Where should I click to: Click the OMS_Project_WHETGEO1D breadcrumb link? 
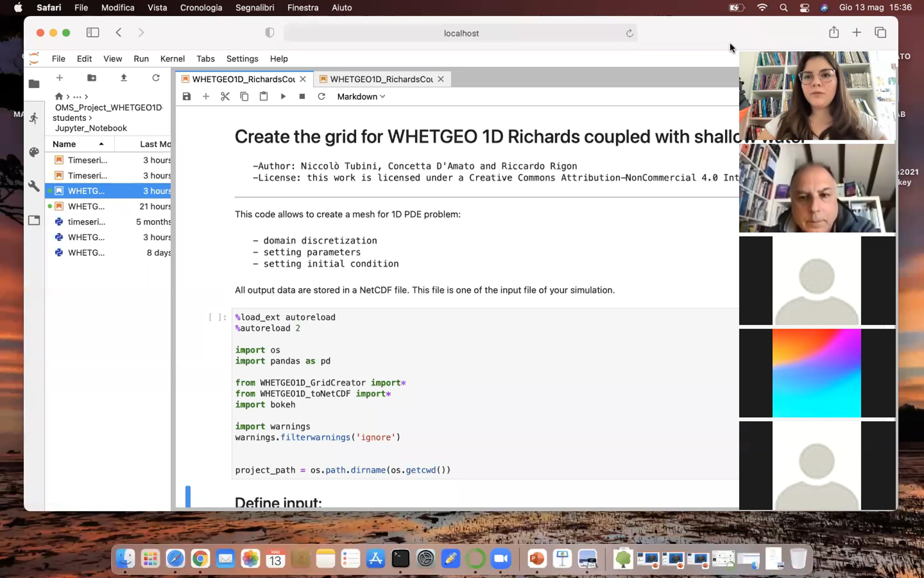tap(109, 107)
